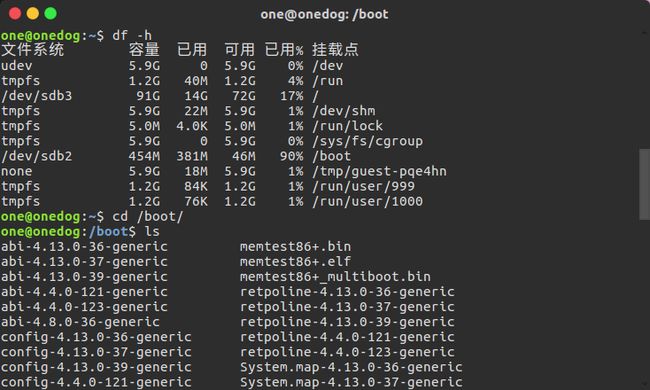
Task: Click the cd /boot/ command line
Action: (x=148, y=217)
